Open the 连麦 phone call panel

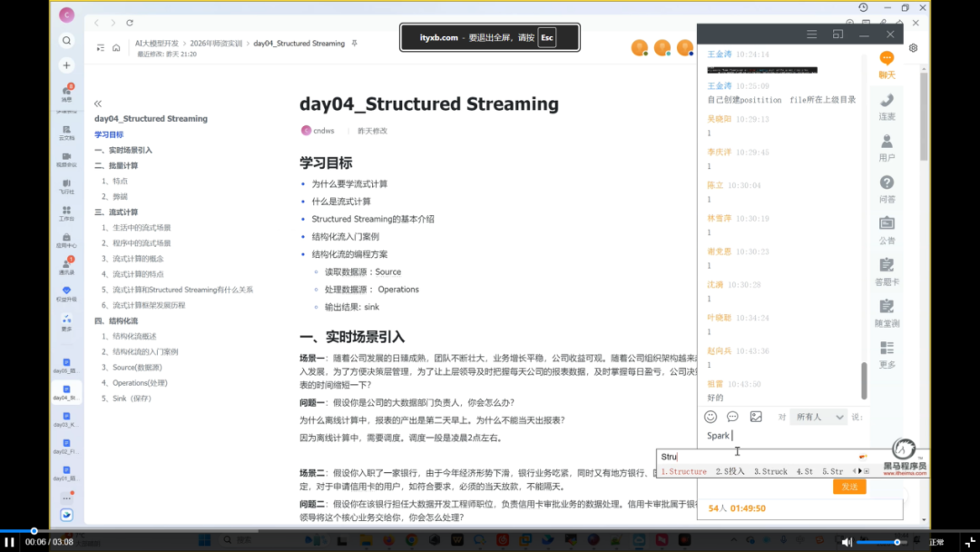pyautogui.click(x=887, y=105)
